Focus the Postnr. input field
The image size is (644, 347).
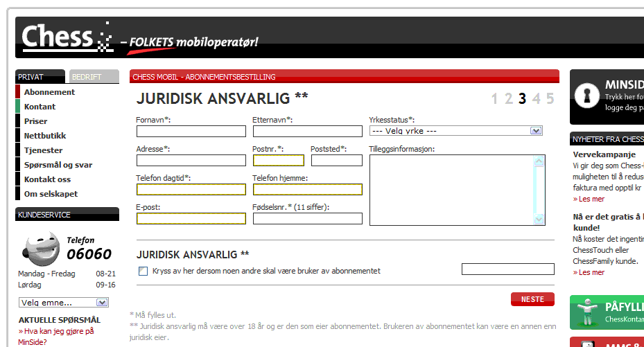[279, 161]
